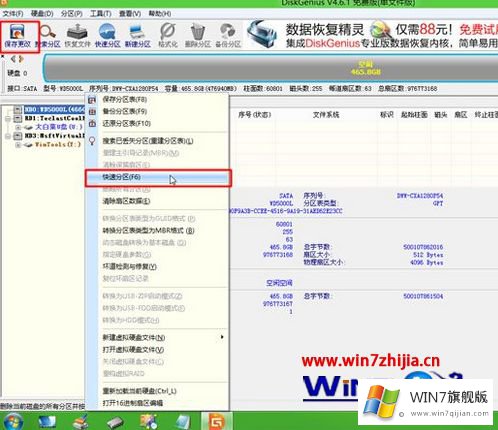Click the light bulb icon beside 搜索已丢失分区

click(92, 141)
